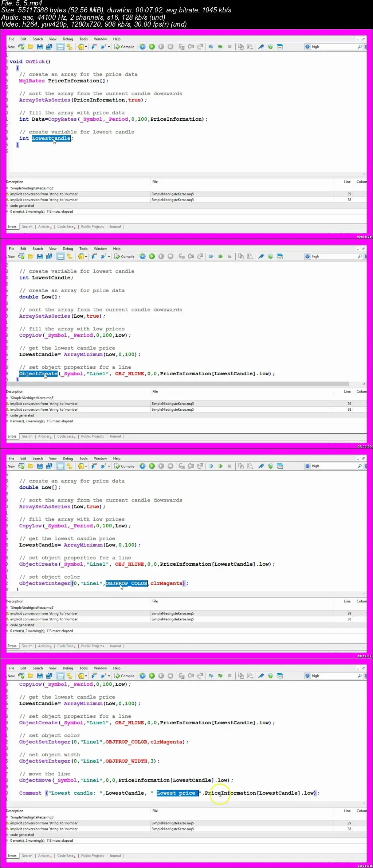Click the File column header in the 00:04:14 frame
This screenshot has width=373, height=868.
click(x=155, y=601)
